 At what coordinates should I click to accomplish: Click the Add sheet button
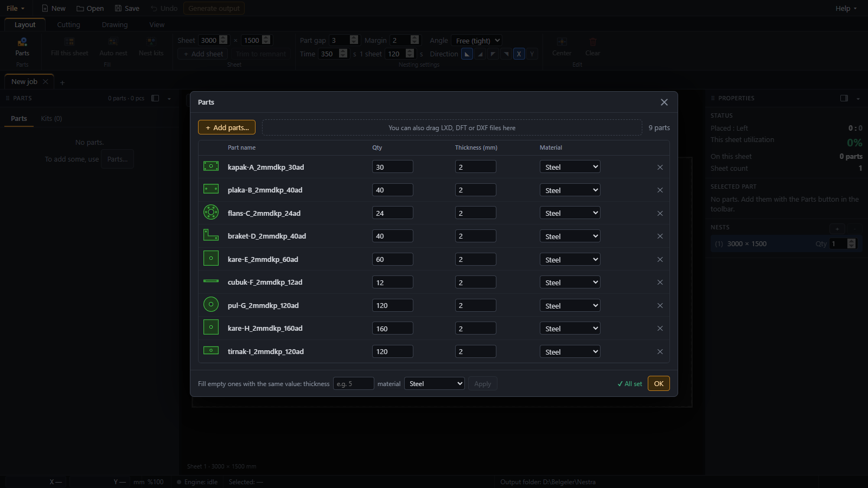203,54
